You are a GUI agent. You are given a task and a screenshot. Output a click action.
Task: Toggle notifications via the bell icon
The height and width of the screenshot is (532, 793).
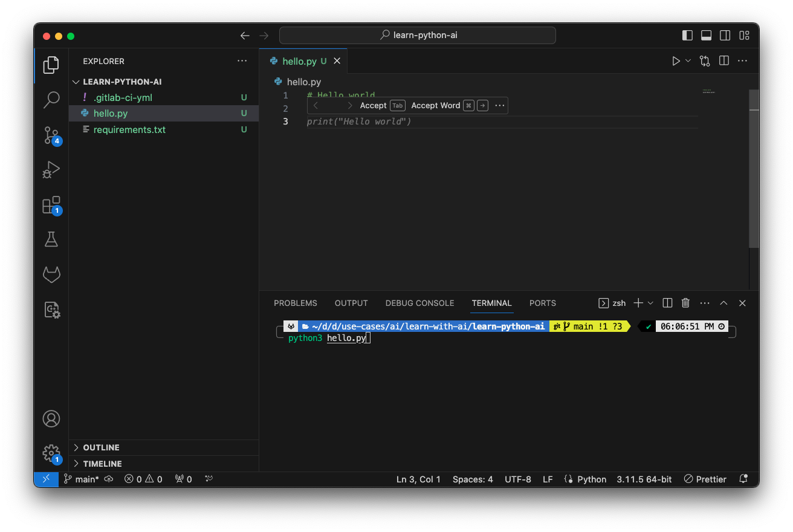(743, 479)
